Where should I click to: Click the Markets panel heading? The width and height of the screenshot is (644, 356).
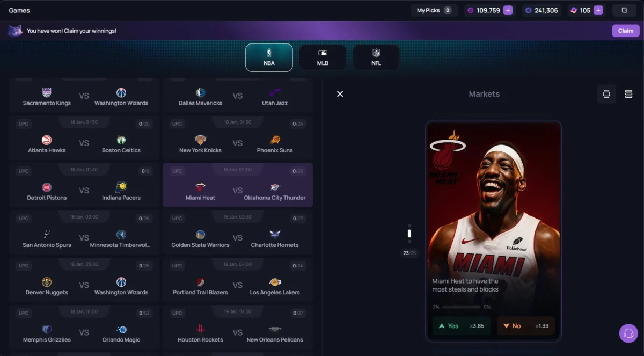click(x=484, y=94)
